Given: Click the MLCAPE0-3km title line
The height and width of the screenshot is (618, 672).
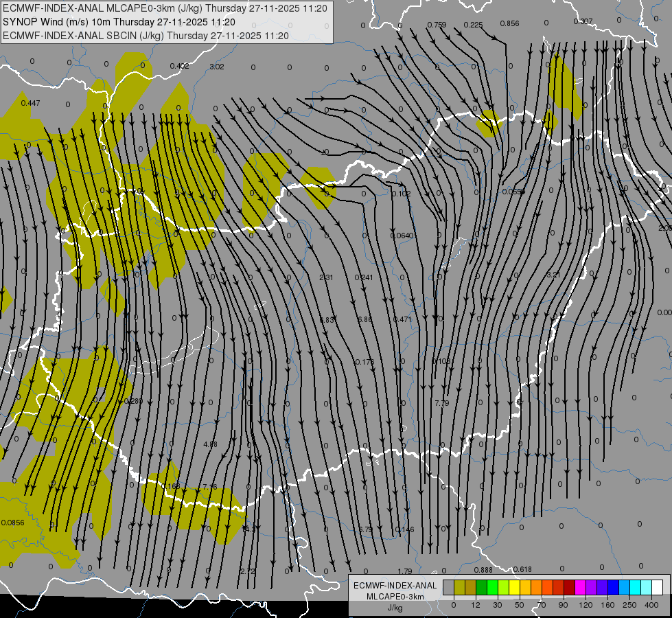Looking at the screenshot, I should pos(165,8).
